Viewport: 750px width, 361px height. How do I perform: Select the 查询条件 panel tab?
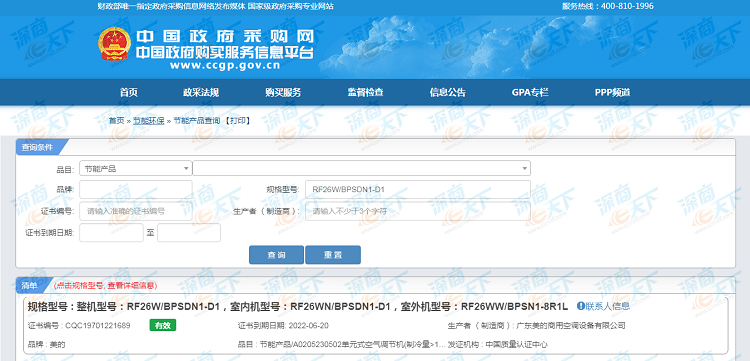pyautogui.click(x=37, y=147)
